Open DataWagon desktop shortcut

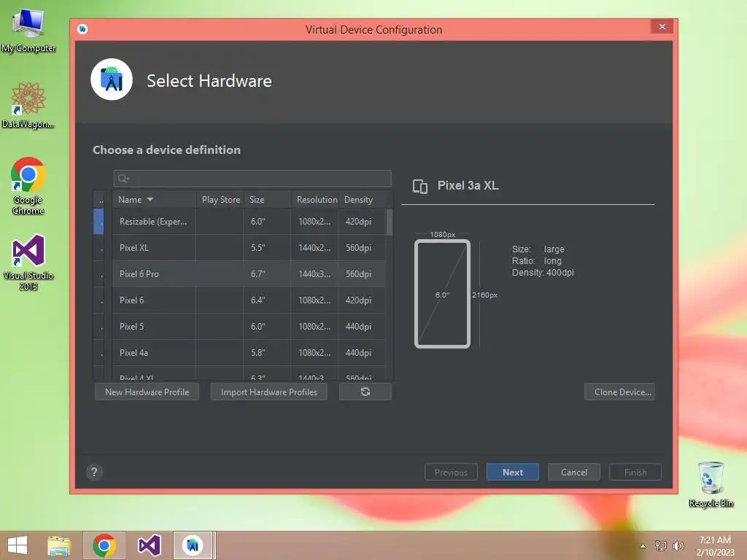coord(28,105)
